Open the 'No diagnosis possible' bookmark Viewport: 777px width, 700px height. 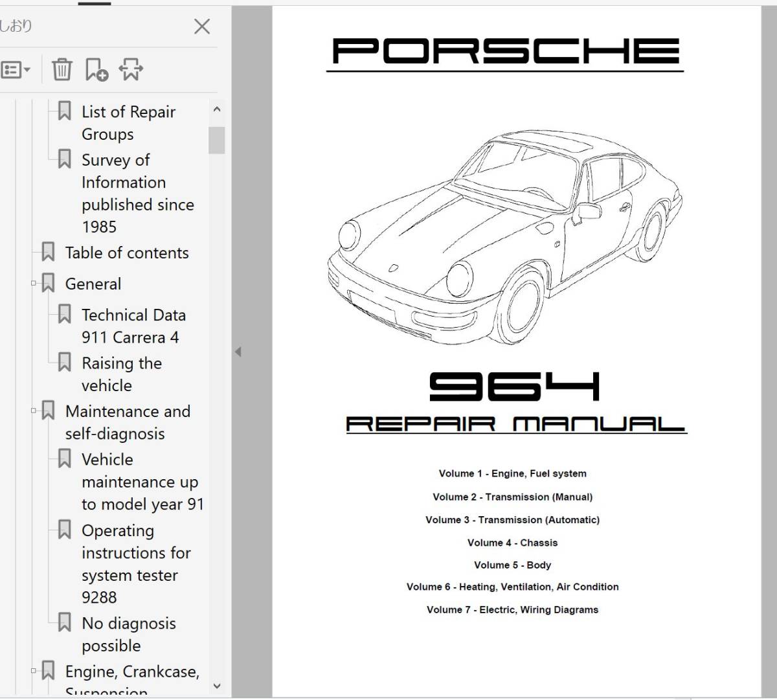point(129,635)
